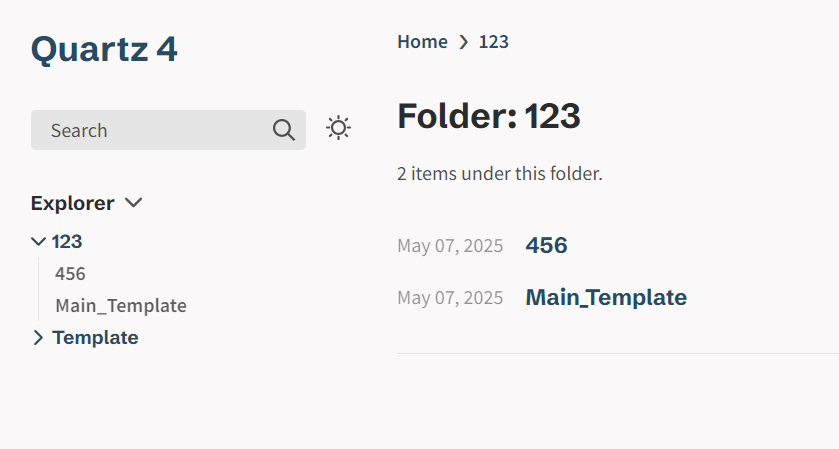This screenshot has height=449, width=839.
Task: Click the Quartz 4 site title
Action: click(104, 49)
